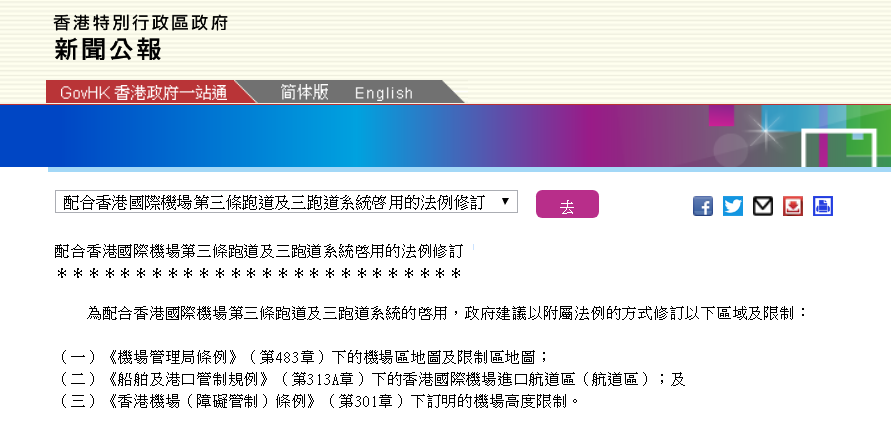Open the GovHK 香港政府一站通 tab
891x428 pixels.
click(143, 93)
